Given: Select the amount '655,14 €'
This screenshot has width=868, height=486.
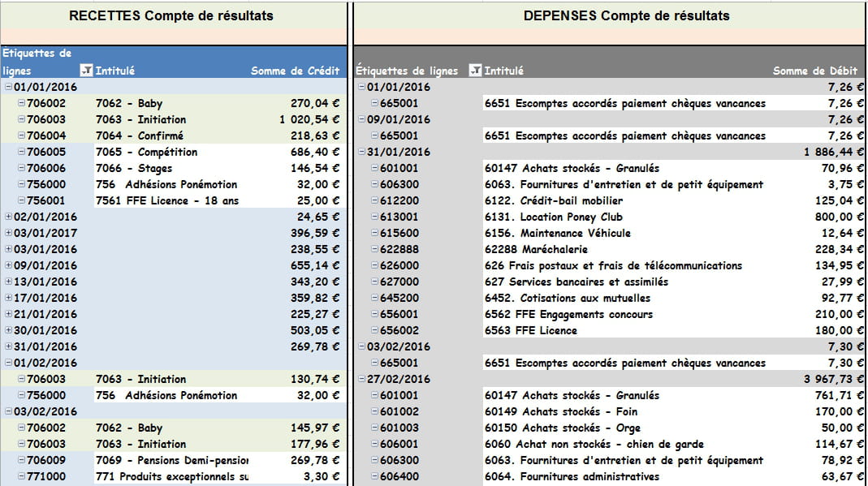Looking at the screenshot, I should [x=315, y=265].
